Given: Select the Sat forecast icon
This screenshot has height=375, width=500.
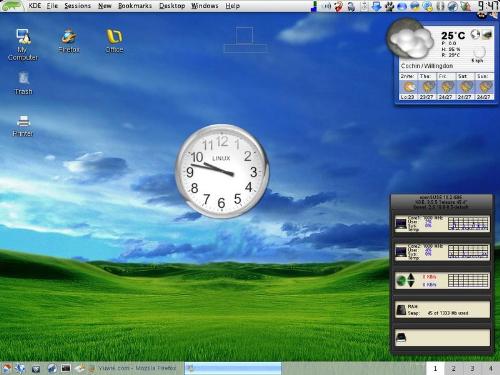Looking at the screenshot, I should 465,87.
